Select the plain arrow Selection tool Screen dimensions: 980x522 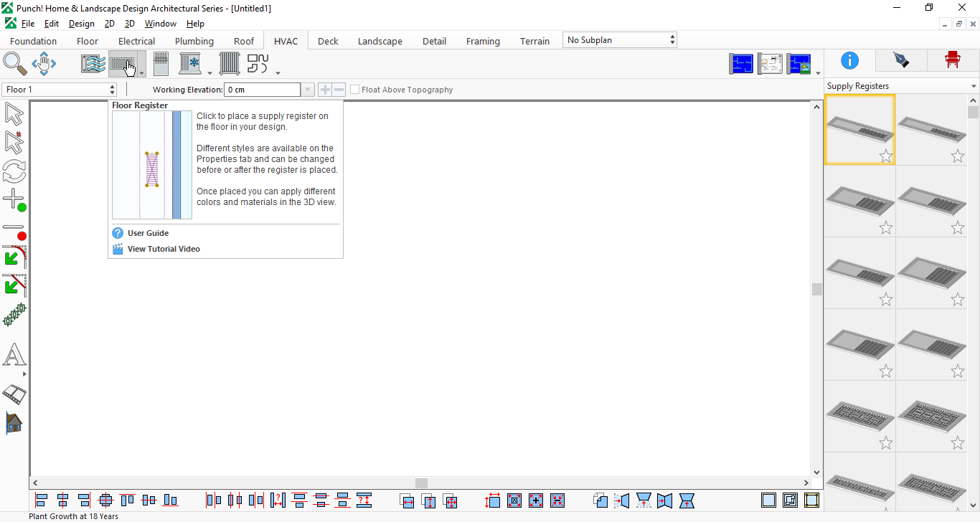pos(14,114)
